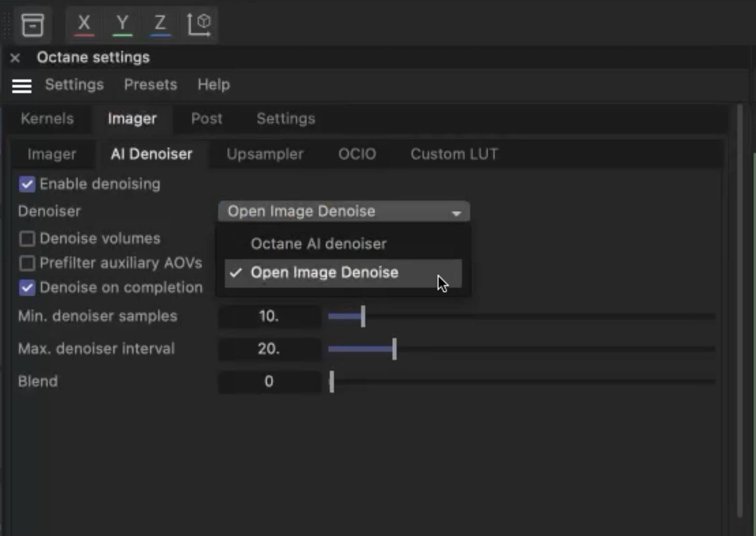Click the Blend value input field

(x=269, y=382)
